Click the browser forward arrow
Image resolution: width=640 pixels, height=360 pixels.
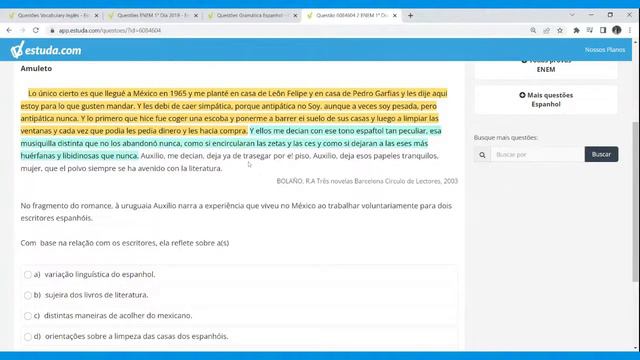tap(22, 30)
